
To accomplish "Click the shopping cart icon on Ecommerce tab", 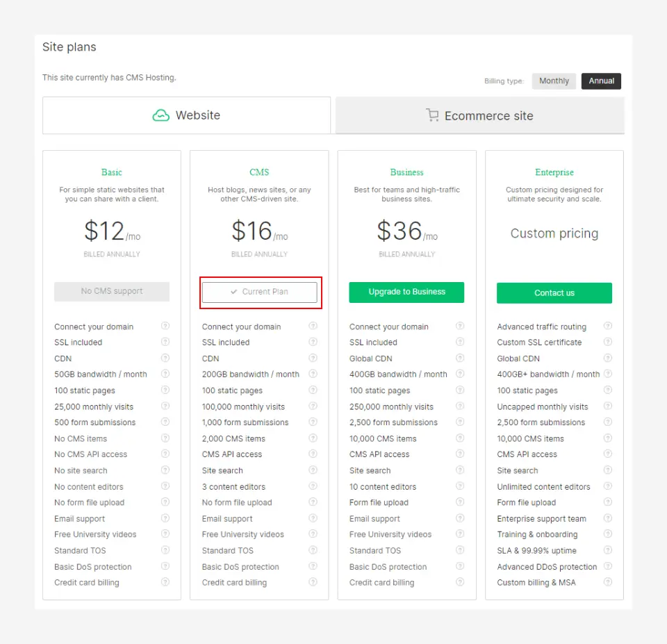I will (434, 115).
